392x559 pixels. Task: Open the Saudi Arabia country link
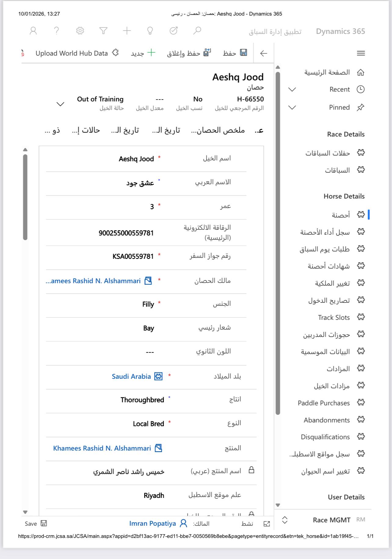(x=131, y=376)
